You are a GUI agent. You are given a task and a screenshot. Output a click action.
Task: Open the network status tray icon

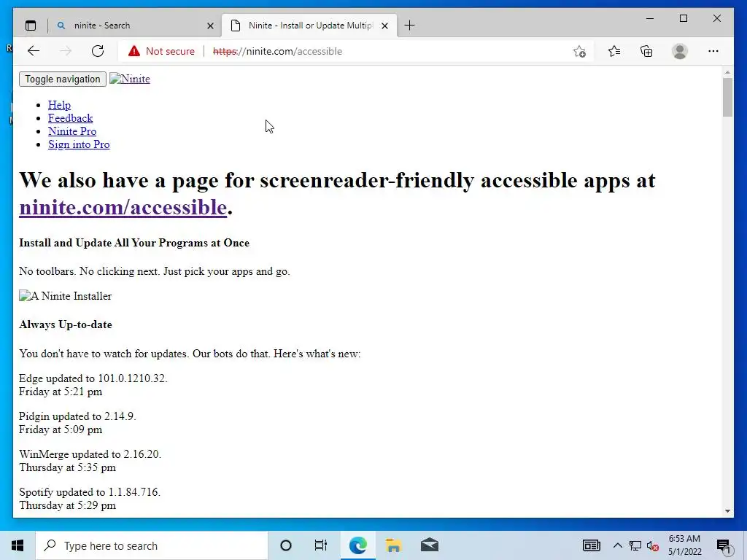(x=635, y=545)
